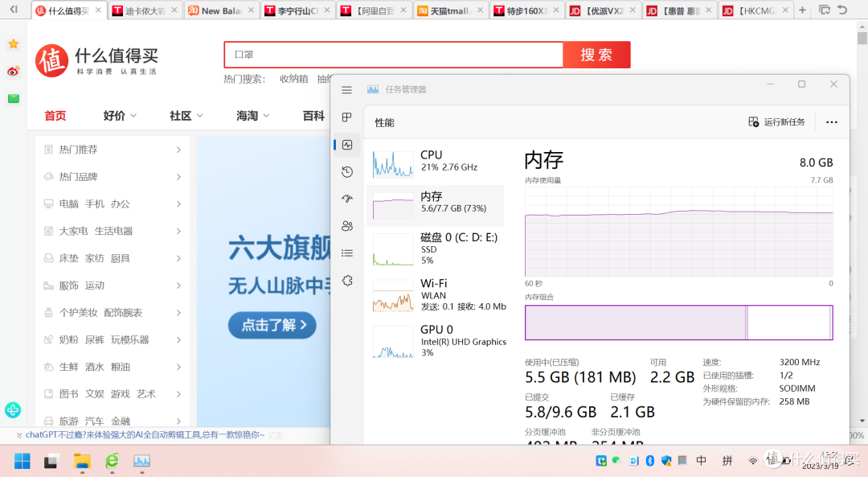Click the browser restore closed tab undo icon
The height and width of the screenshot is (477, 868).
point(842,10)
